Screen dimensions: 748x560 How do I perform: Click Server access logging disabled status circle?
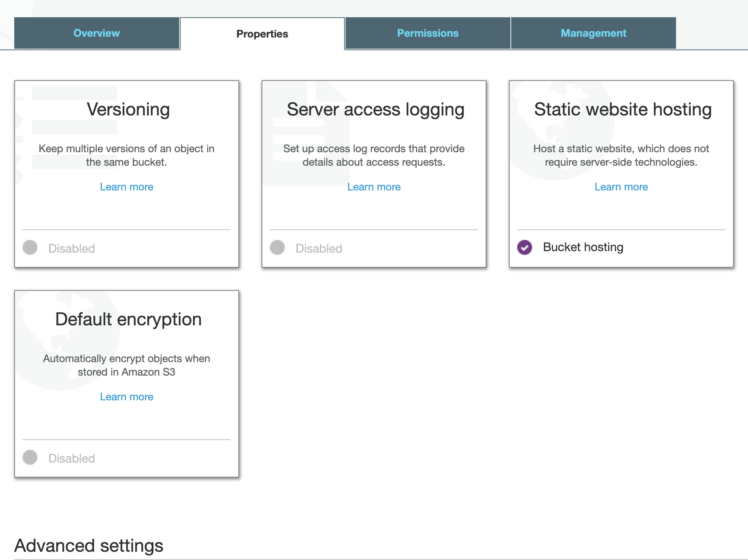point(277,247)
